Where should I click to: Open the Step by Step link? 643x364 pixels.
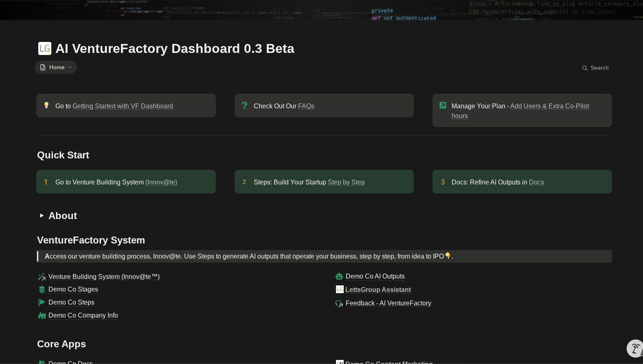(x=346, y=182)
